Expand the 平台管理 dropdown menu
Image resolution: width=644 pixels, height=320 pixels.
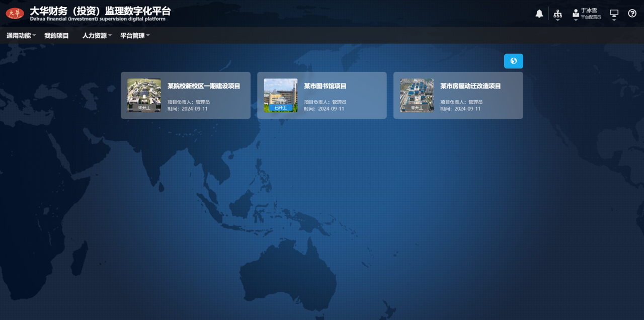[x=135, y=36]
